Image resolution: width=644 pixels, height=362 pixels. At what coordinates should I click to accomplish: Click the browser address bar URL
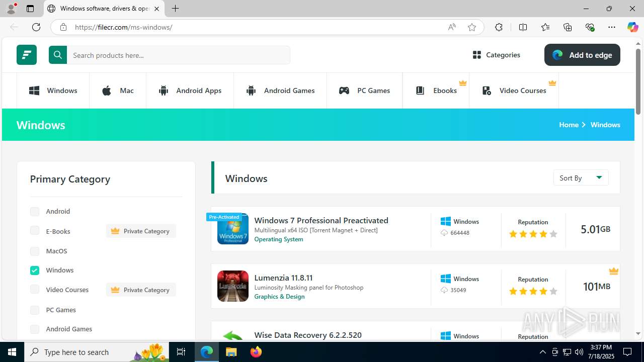point(123,27)
